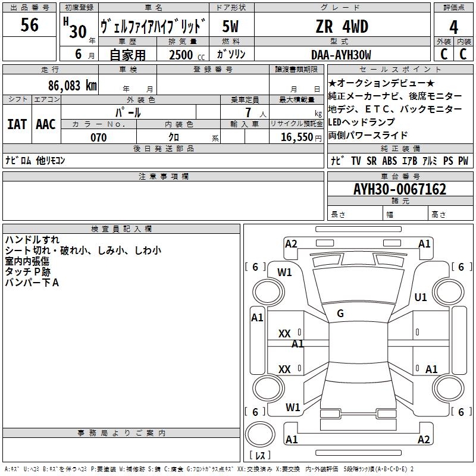Select the 両側パワースライド sales point
The height and width of the screenshot is (476, 476).
(x=368, y=135)
